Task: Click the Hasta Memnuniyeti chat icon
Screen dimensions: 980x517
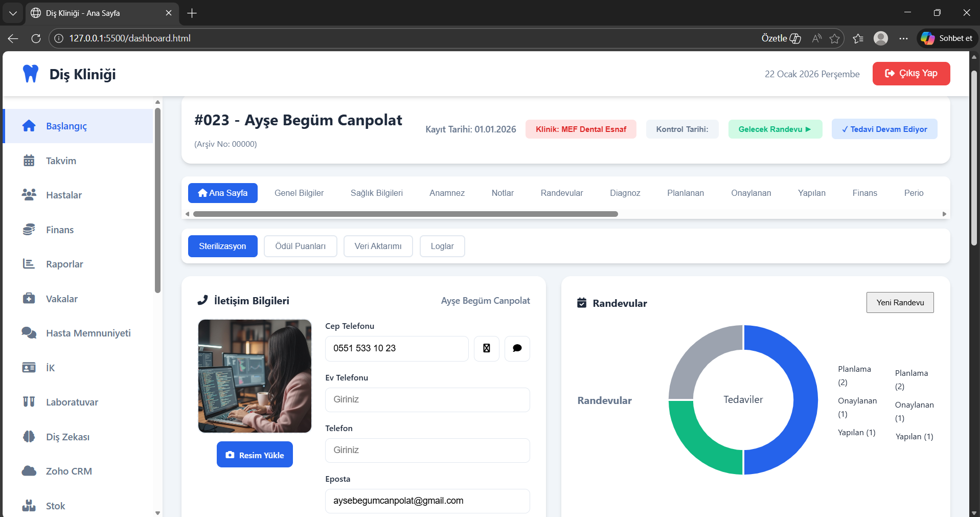Action: 29,333
